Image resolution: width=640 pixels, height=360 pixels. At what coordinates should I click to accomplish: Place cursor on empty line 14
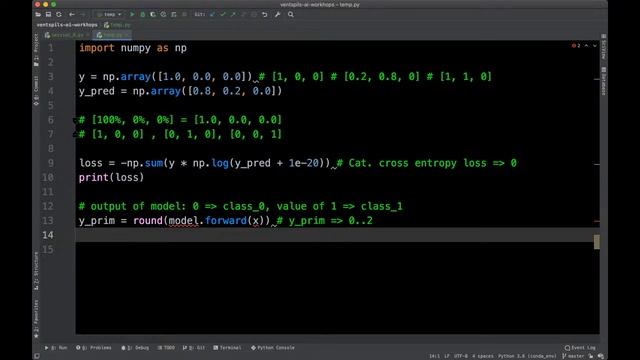(x=337, y=235)
